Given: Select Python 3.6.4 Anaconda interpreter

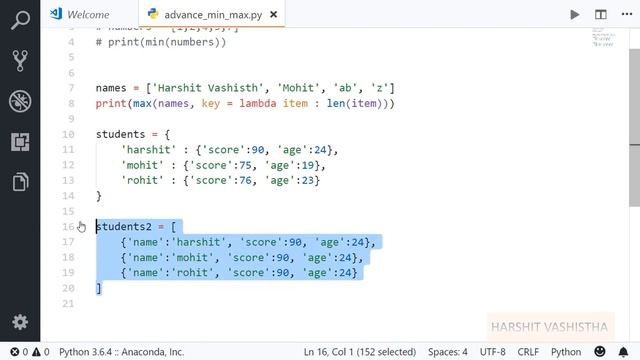Looking at the screenshot, I should pos(121,352).
